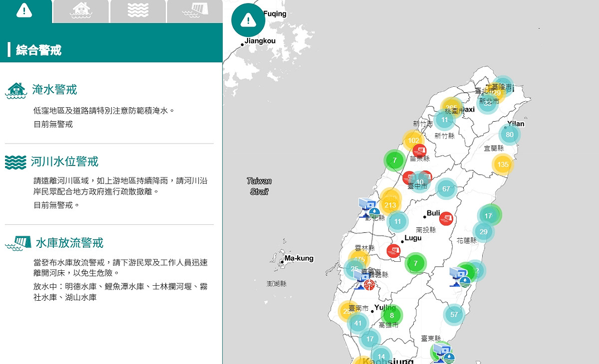Screen dimensions: 599x364
Task: Click the 放水中 reservoir list text
Action: coord(120,292)
